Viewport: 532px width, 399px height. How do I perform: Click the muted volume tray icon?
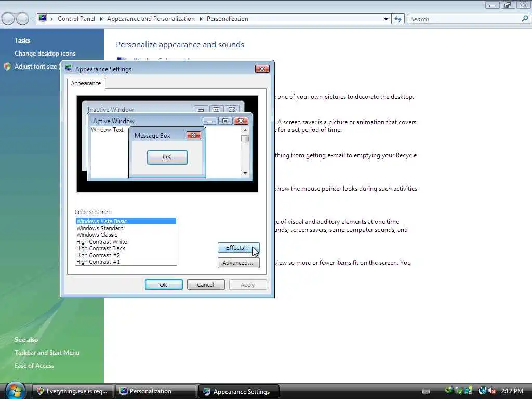pyautogui.click(x=492, y=391)
